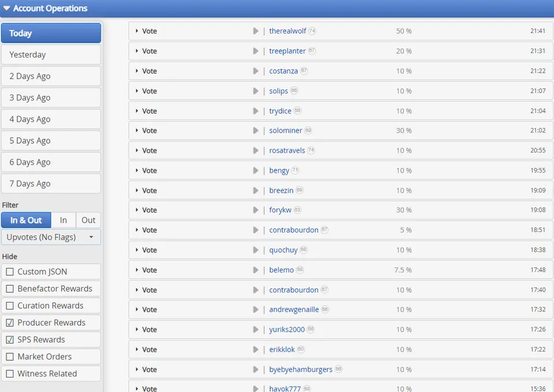Screen dimensions: 554x392
Task: Collapse the Account Operations panel header
Action: [x=7, y=8]
